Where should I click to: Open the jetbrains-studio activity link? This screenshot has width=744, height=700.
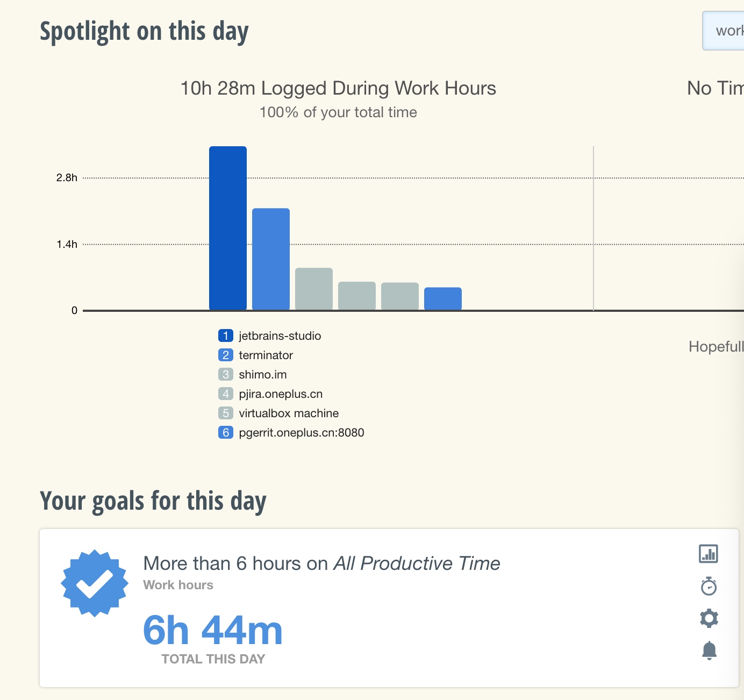[280, 335]
